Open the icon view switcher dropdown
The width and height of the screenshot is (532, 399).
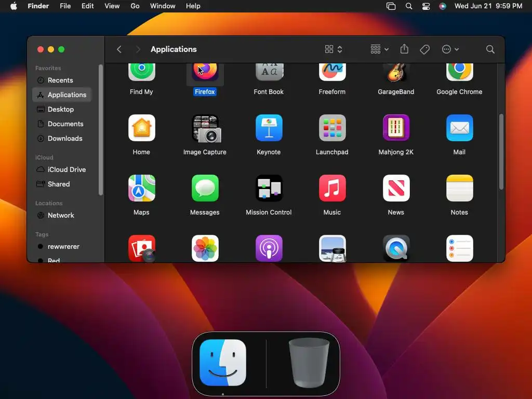click(334, 49)
